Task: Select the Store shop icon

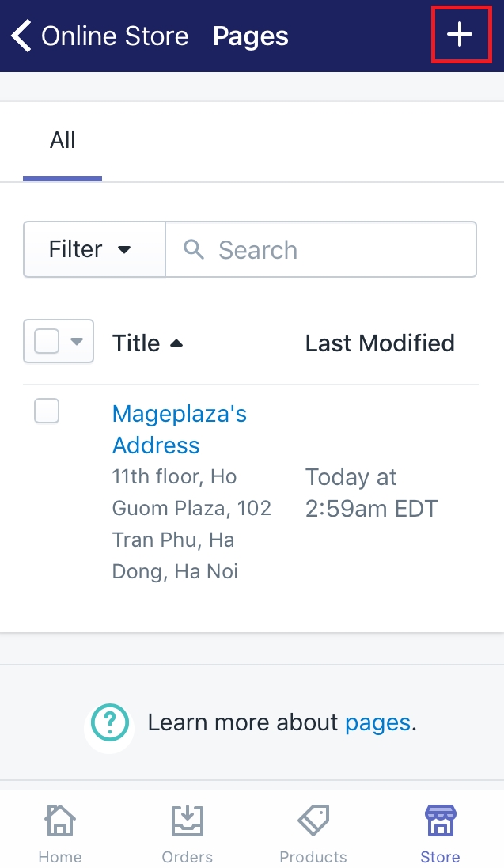Action: tap(440, 821)
